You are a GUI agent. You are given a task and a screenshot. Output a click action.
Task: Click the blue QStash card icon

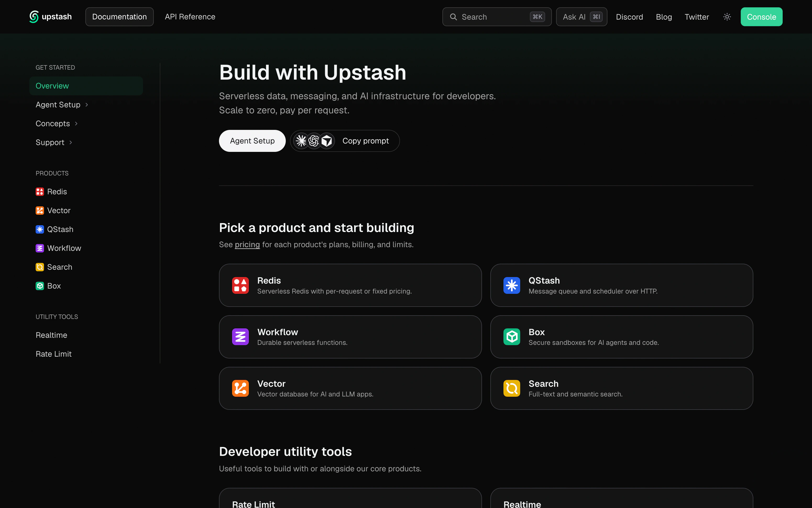pos(512,285)
